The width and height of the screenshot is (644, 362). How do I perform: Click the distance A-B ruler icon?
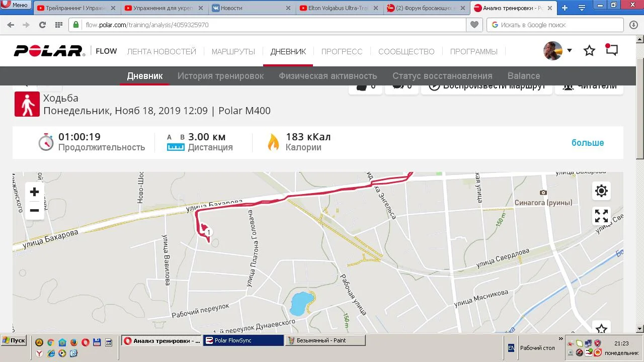[176, 143]
